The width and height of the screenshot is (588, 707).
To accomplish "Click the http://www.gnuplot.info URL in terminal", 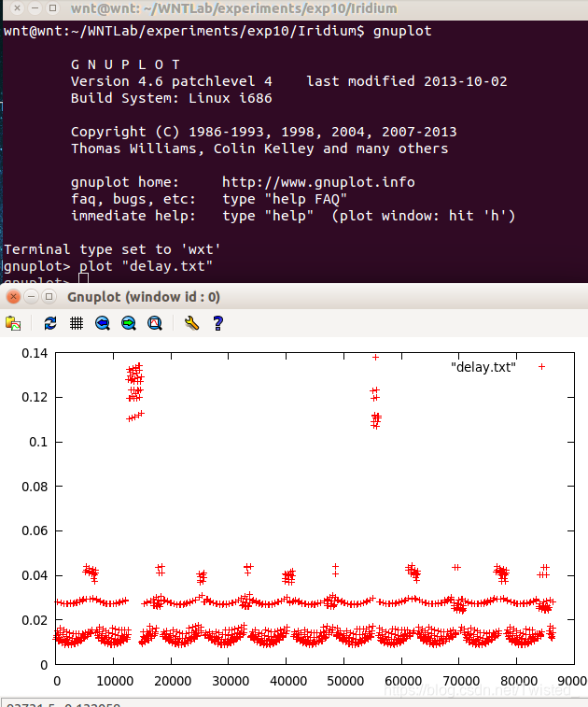I will coord(318,182).
